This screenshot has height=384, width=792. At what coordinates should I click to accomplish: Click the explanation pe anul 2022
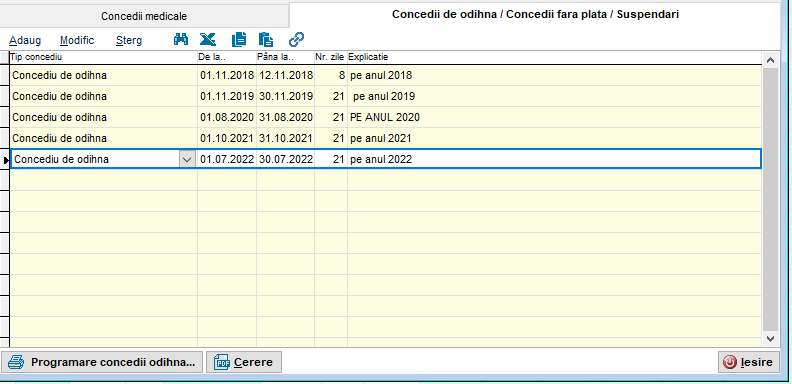tap(381, 160)
